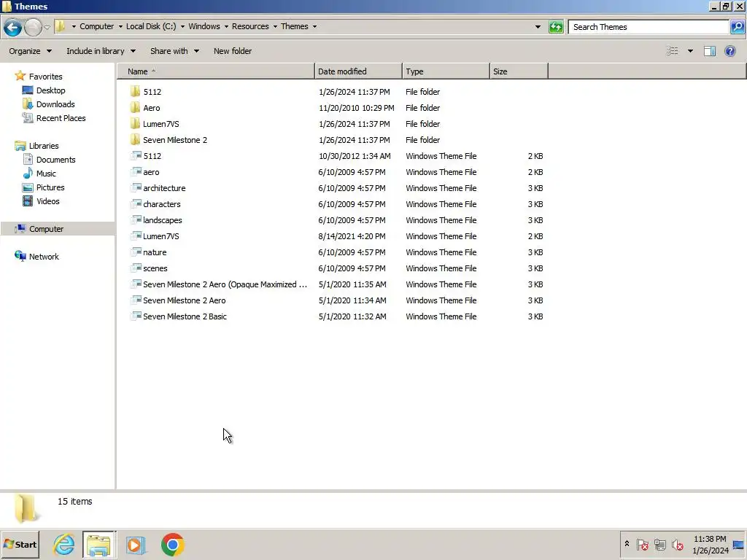Screen dimensions: 747x560
Task: Expand the dropdown after Windows in the address bar
Action: click(x=226, y=27)
